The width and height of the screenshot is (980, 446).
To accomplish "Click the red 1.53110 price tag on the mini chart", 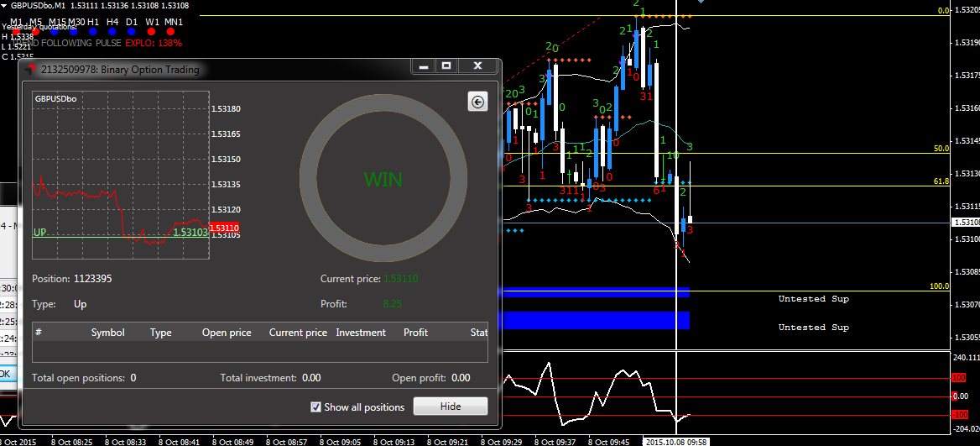I will pyautogui.click(x=224, y=228).
